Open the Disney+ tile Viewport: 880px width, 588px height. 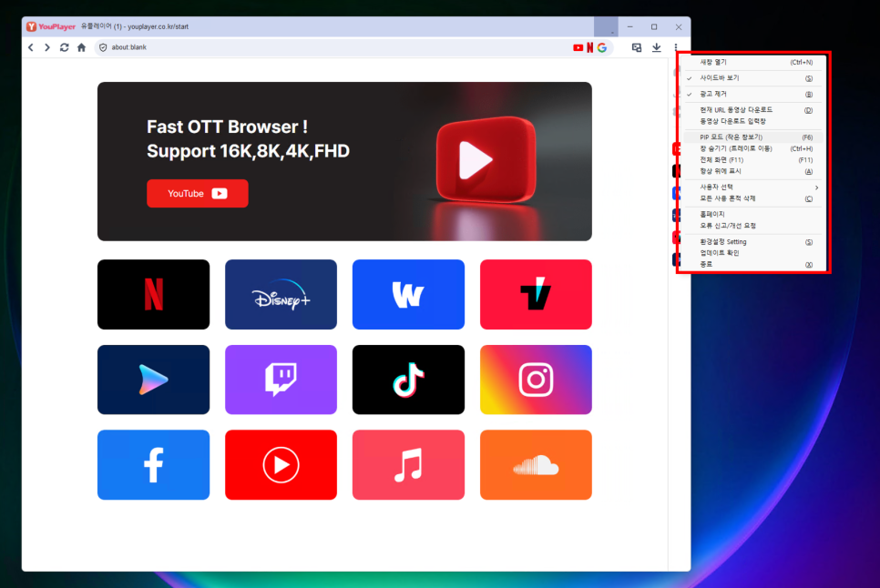pos(281,294)
